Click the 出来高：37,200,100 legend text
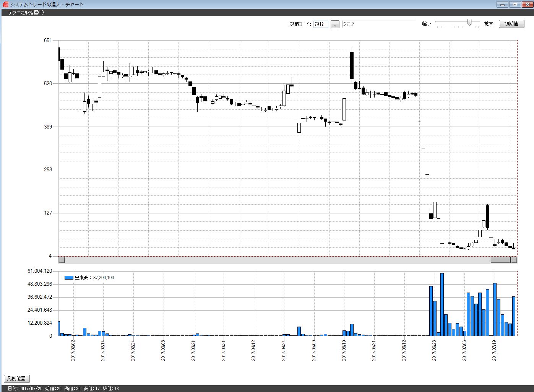534x392 pixels. (x=94, y=278)
